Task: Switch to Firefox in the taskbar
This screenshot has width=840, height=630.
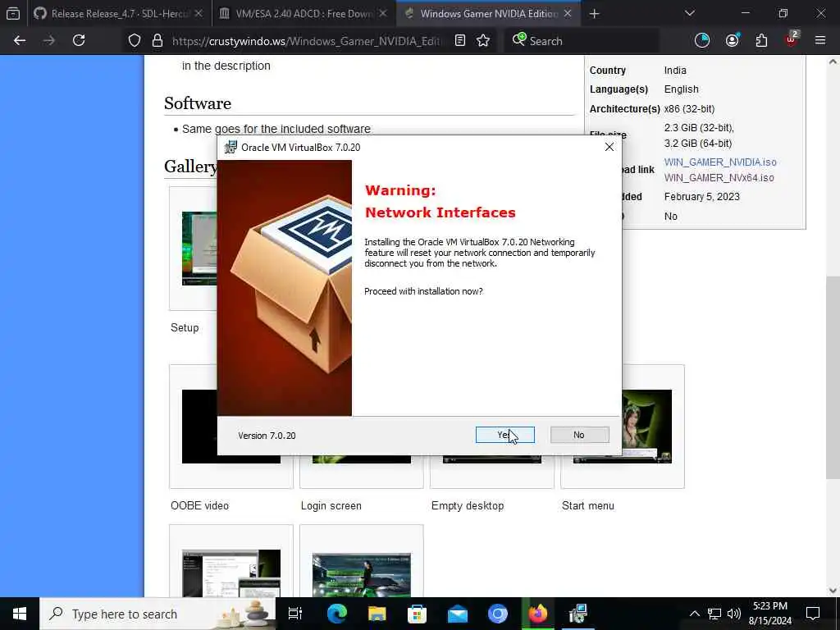Action: click(x=538, y=614)
